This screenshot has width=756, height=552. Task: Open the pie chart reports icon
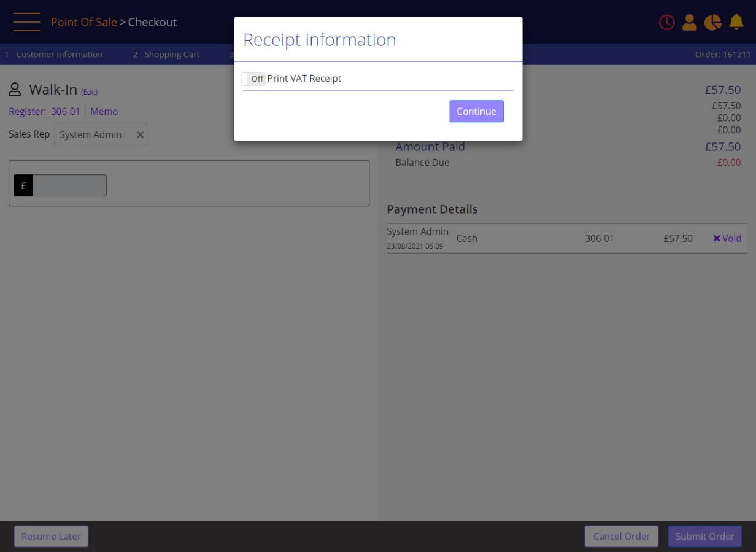click(x=713, y=22)
